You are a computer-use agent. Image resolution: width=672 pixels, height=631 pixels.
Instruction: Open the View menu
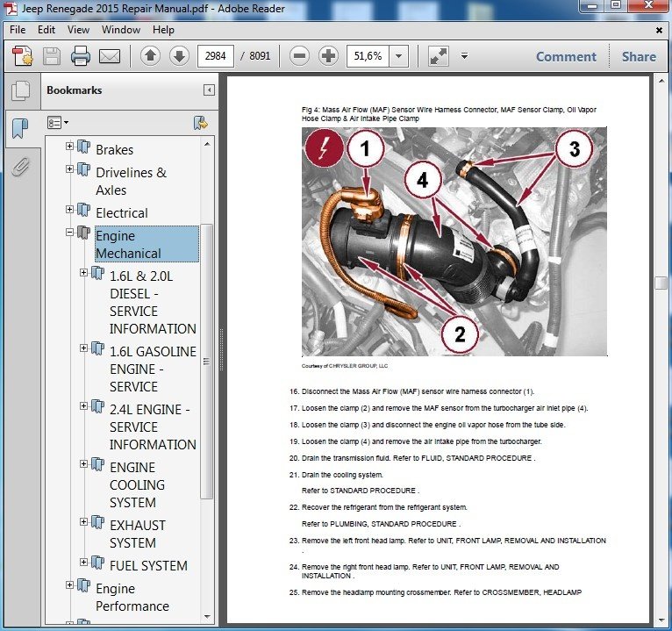[x=78, y=30]
